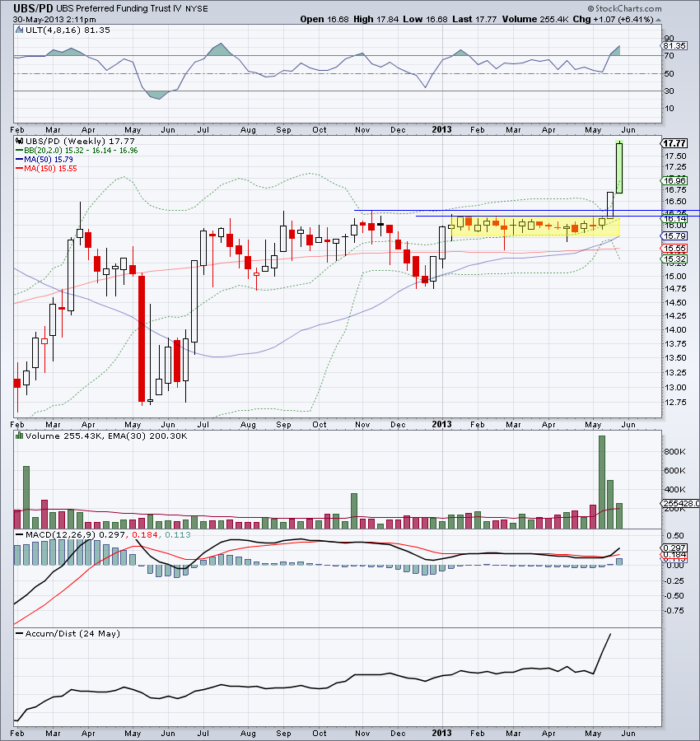
Task: Click the StockCharts.com copyright label
Action: click(625, 8)
